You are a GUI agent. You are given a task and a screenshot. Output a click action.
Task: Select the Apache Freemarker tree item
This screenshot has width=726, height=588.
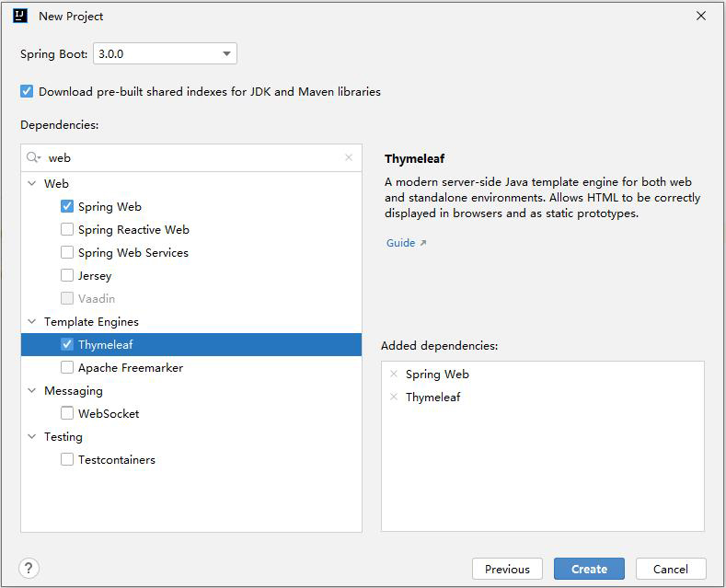pyautogui.click(x=191, y=368)
